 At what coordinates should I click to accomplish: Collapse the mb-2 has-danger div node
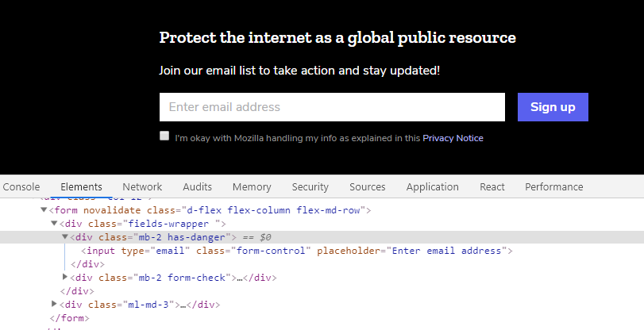pos(64,237)
